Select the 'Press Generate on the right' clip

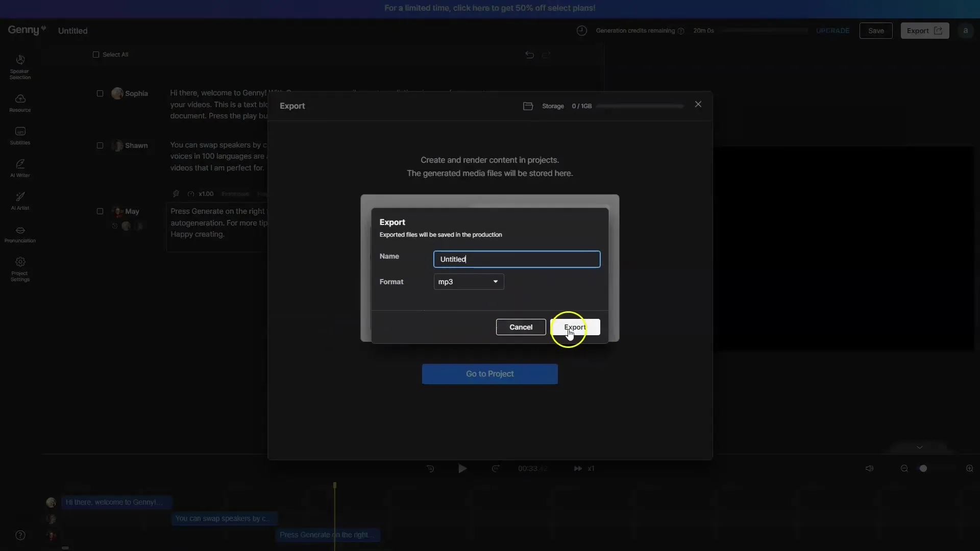pos(328,535)
